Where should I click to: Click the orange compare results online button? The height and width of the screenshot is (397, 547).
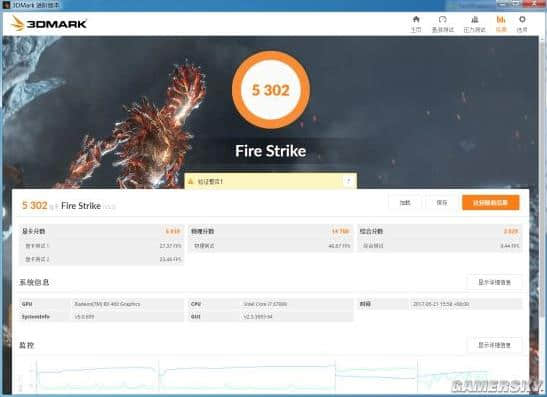490,203
